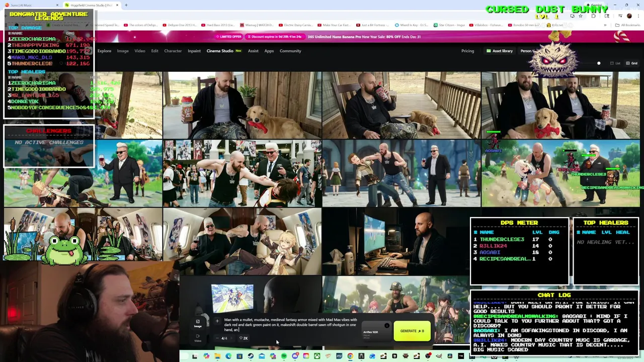Open Xbox app from taskbar
The image size is (644, 362).
tap(317, 356)
